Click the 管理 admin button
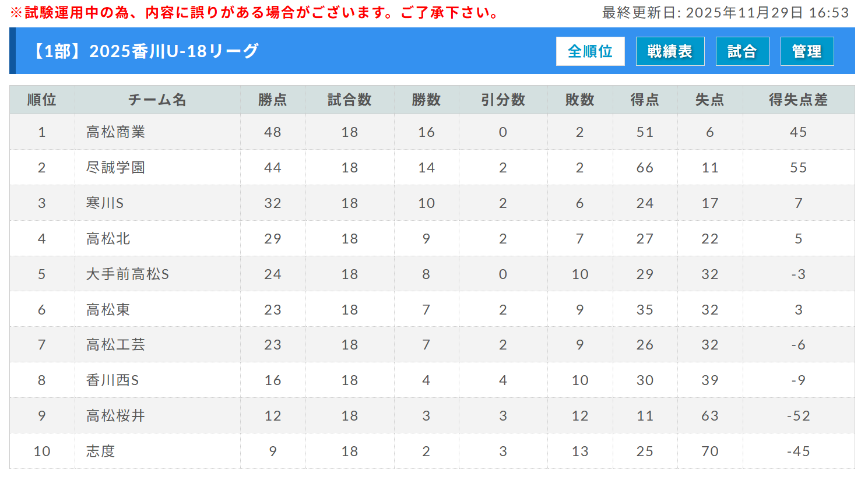Viewport: 868px width, 480px height. coord(807,51)
